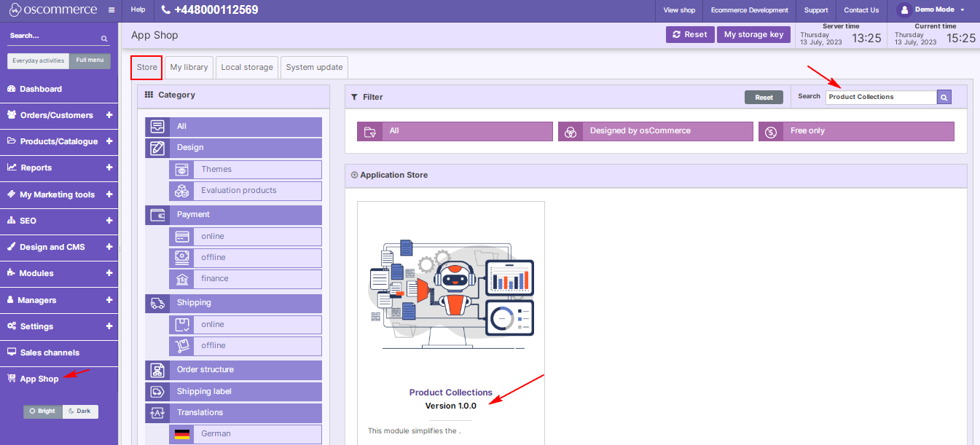Expand Modules plus icon

click(x=109, y=273)
